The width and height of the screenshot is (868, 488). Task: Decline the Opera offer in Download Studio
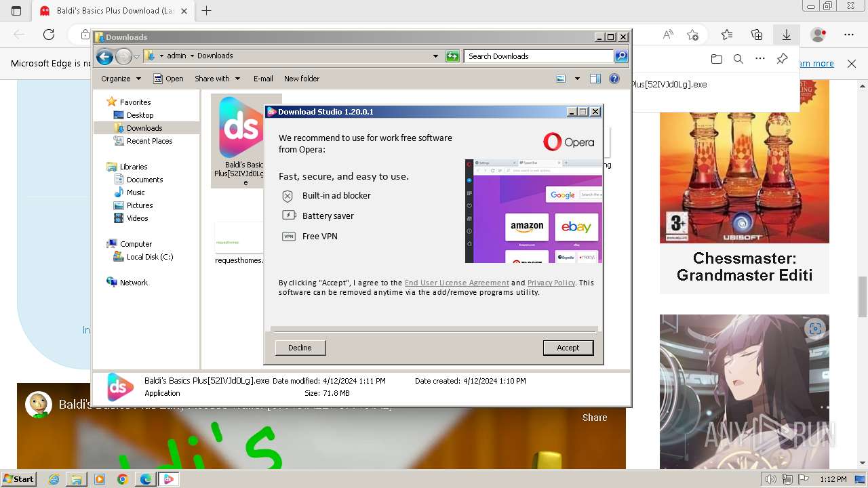coord(300,348)
